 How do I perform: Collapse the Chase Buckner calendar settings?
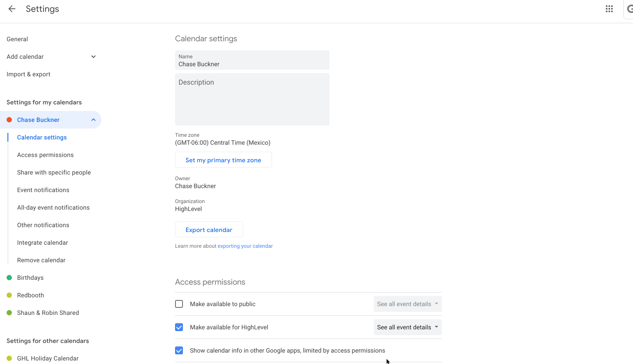[93, 119]
